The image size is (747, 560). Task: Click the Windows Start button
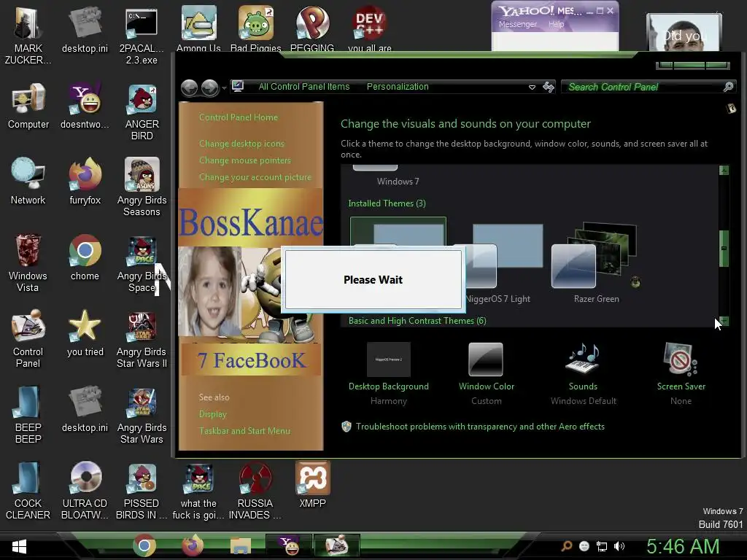pos(19,545)
